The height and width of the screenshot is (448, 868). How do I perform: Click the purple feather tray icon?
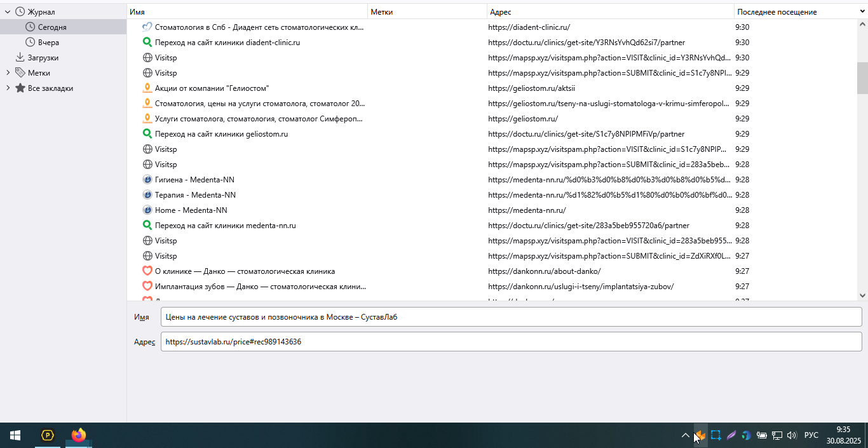tap(731, 435)
